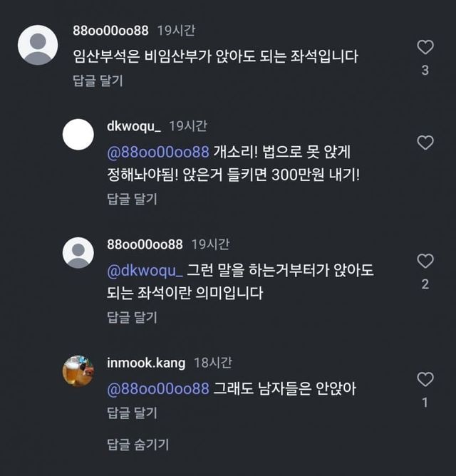Reply to dkwoqu_'s comment via 답글 달기
This screenshot has width=456, height=476.
pyautogui.click(x=132, y=199)
